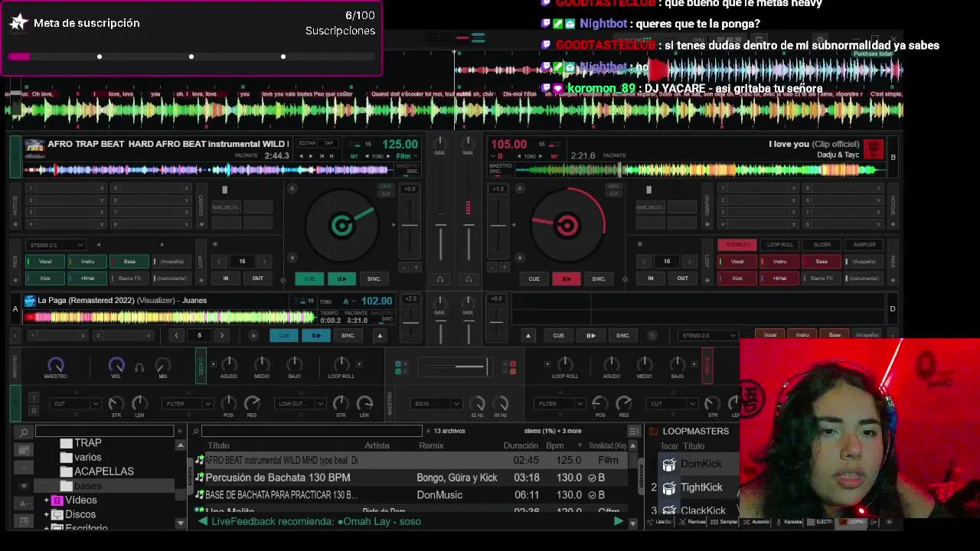This screenshot has width=980, height=551.
Task: Delete hot cue 1 on the left deck
Action: click(x=102, y=188)
